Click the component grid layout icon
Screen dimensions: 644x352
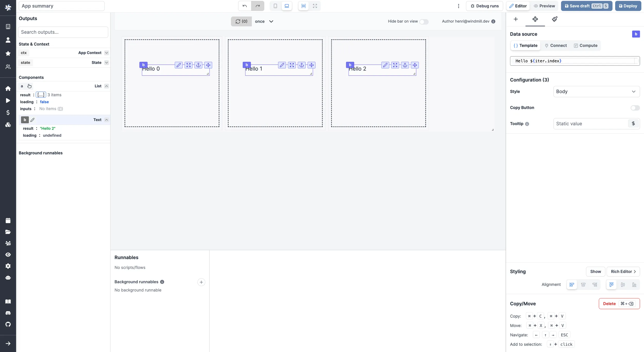coord(535,20)
